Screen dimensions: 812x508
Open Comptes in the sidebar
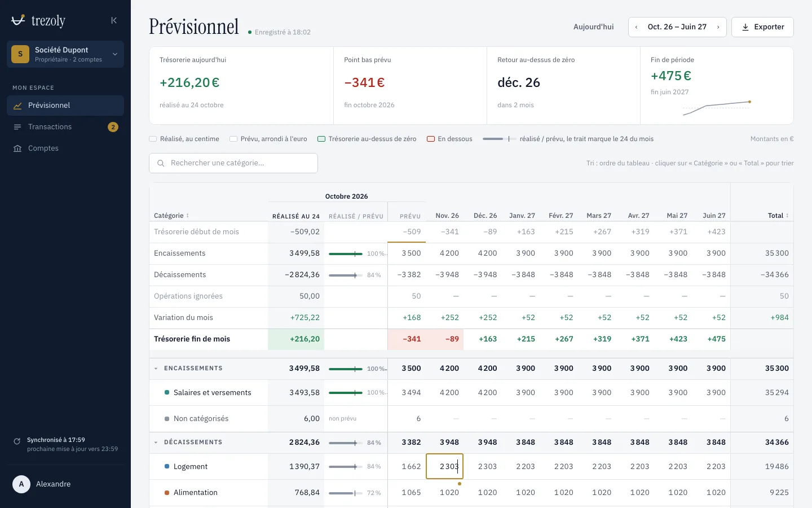pos(65,148)
